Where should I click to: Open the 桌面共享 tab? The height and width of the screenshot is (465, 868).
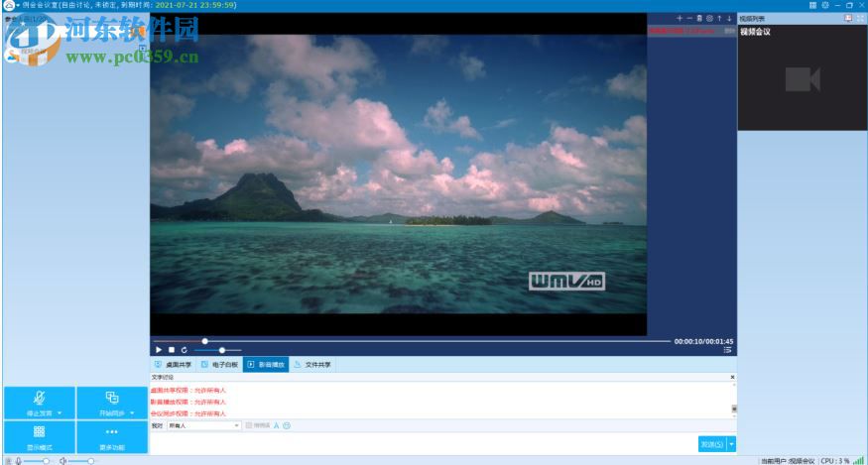point(174,365)
